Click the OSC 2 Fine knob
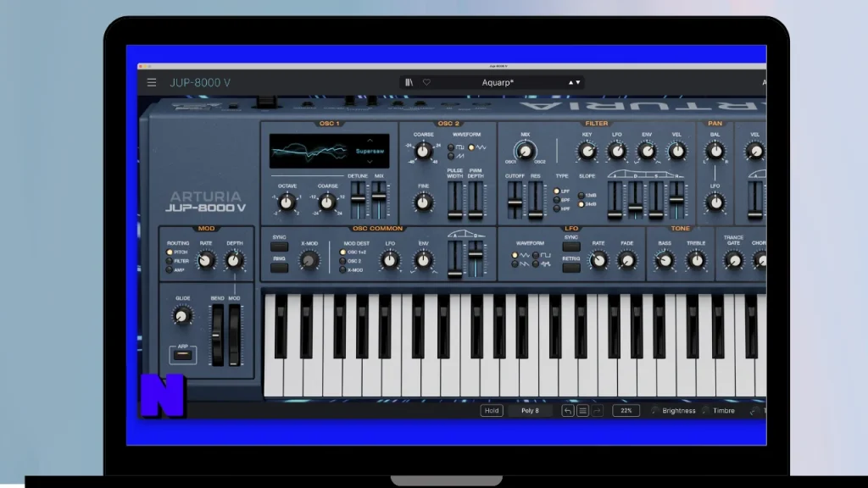 coord(424,202)
